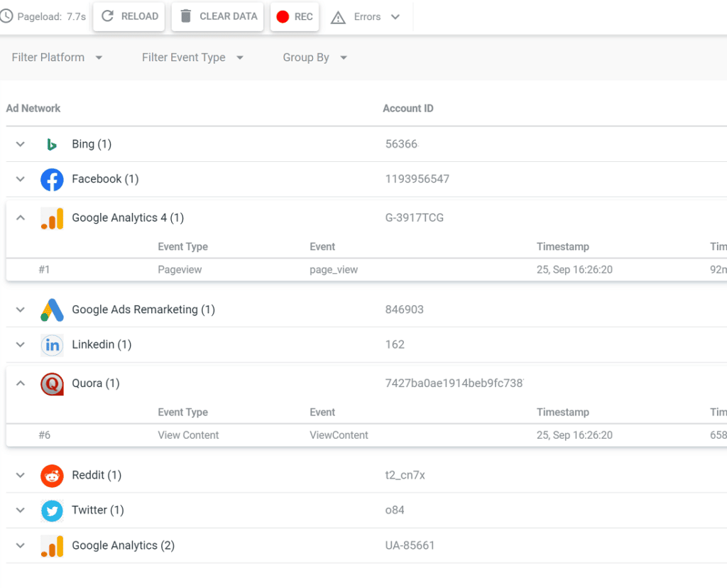Click the Twitter bird logo icon

52,511
